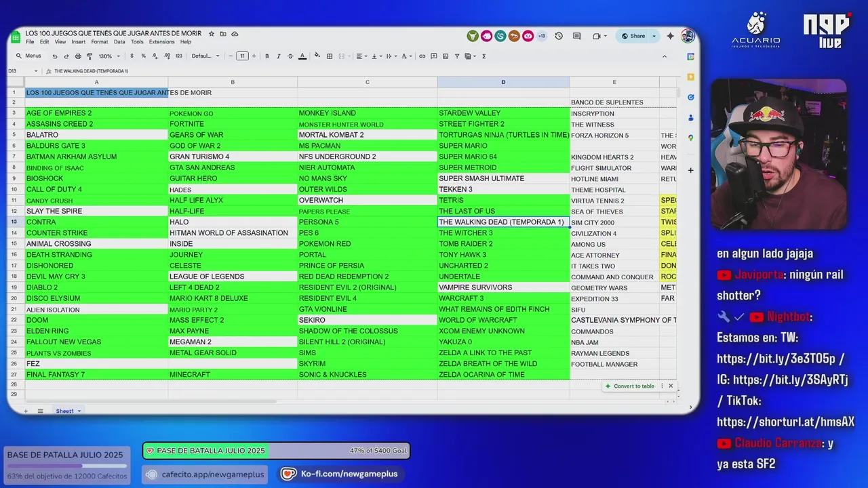
Task: Format selection as currency
Action: tap(132, 56)
